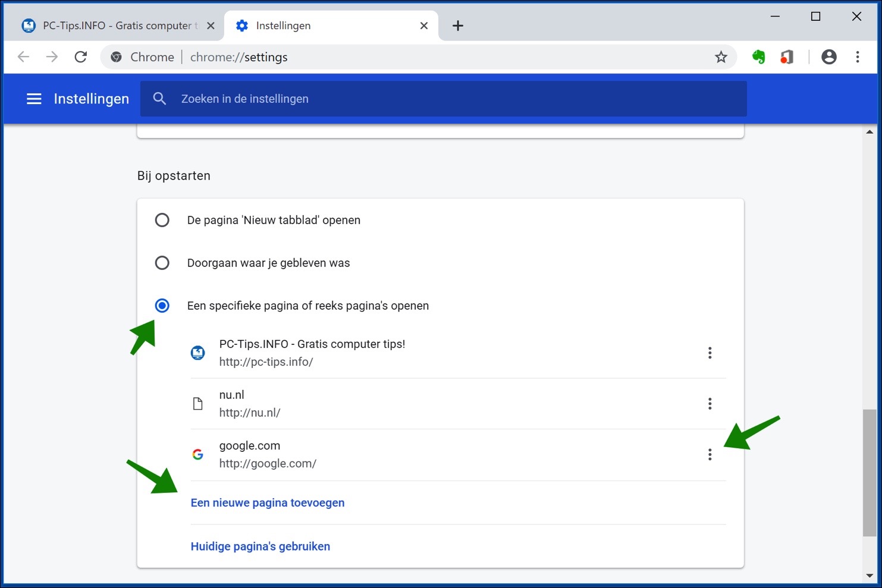This screenshot has height=588, width=882.
Task: Close the Instellingen tab
Action: (x=423, y=26)
